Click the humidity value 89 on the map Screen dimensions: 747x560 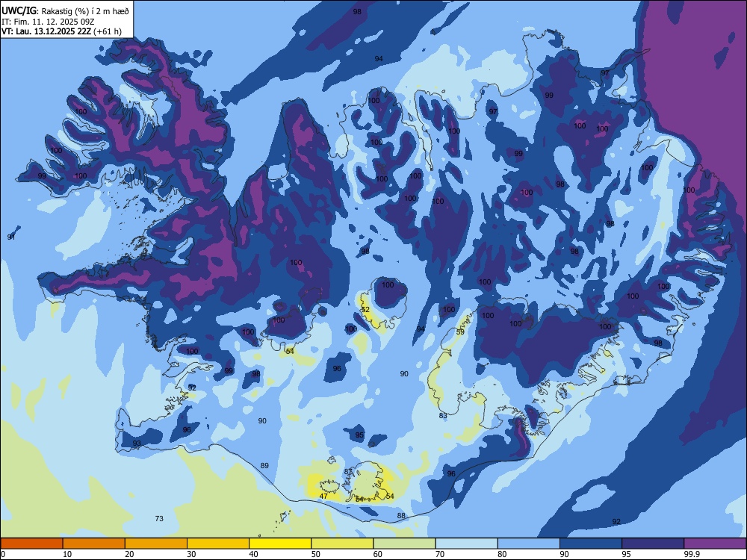(264, 465)
